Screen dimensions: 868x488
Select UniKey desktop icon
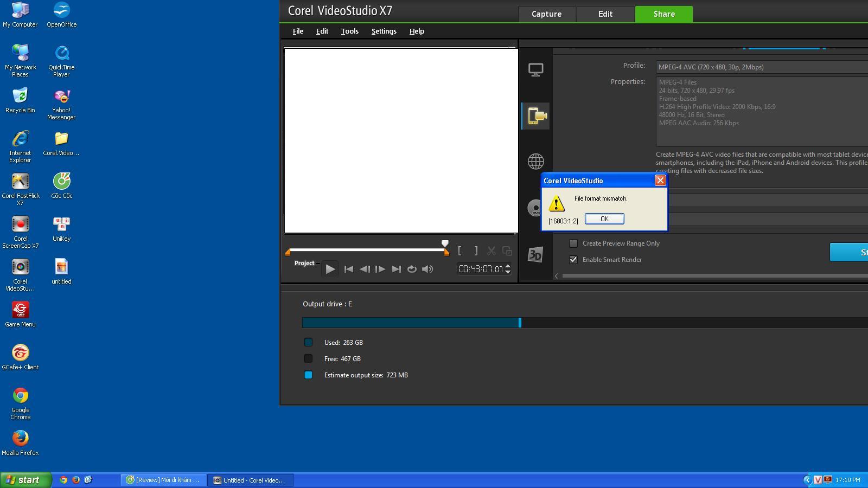pyautogui.click(x=61, y=229)
